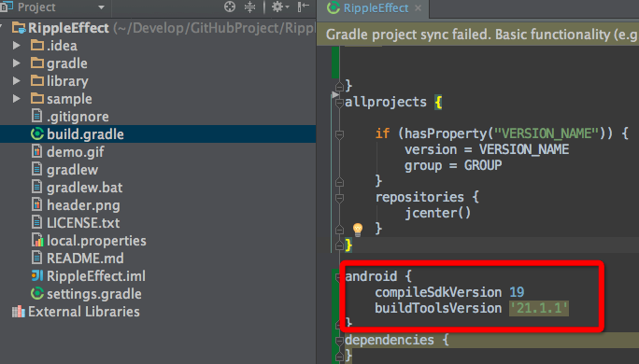Select the RippleEffect.iml file
The height and width of the screenshot is (364, 639).
[x=96, y=276]
